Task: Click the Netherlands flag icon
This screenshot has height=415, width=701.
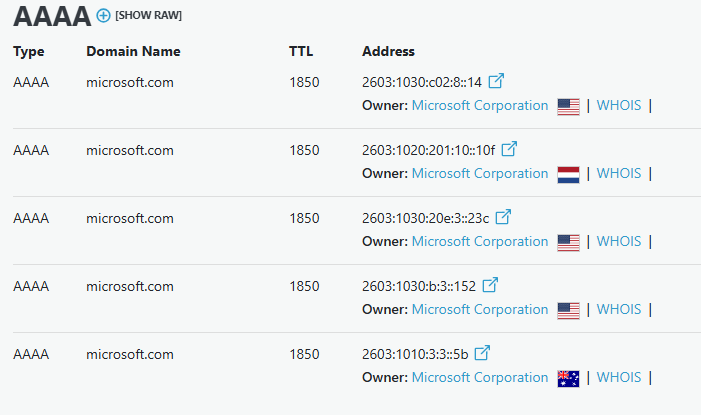Action: pyautogui.click(x=568, y=174)
